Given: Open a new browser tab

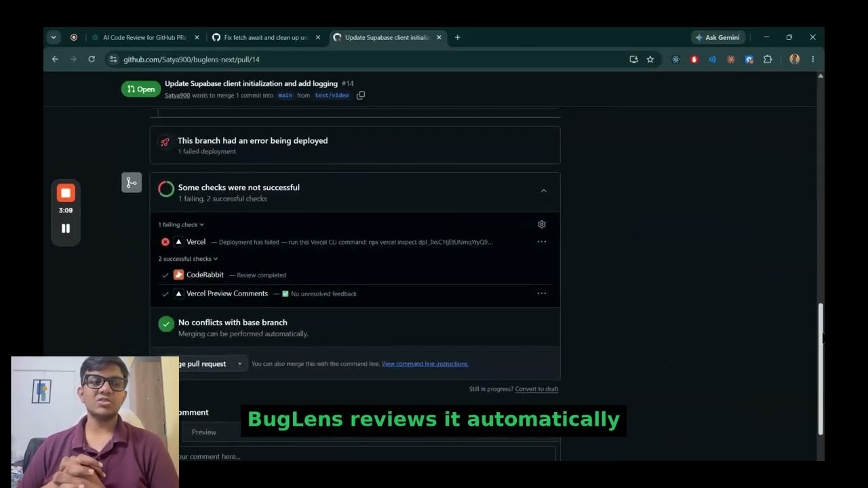Looking at the screenshot, I should pos(457,37).
